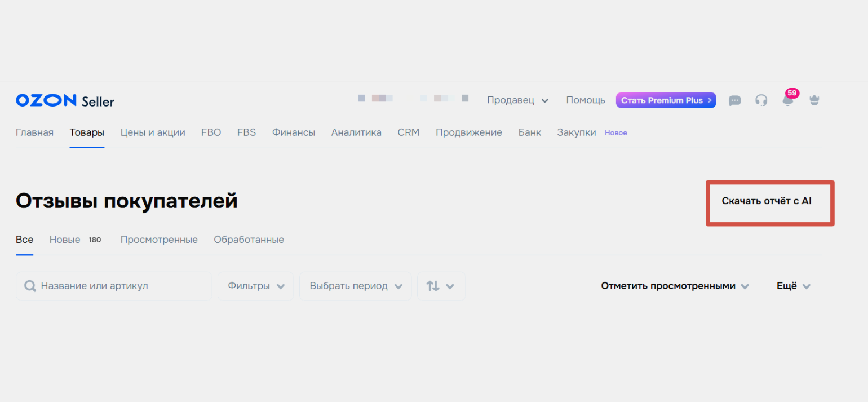Open the Выбрать период dropdown
This screenshot has width=868, height=402.
[x=355, y=286]
